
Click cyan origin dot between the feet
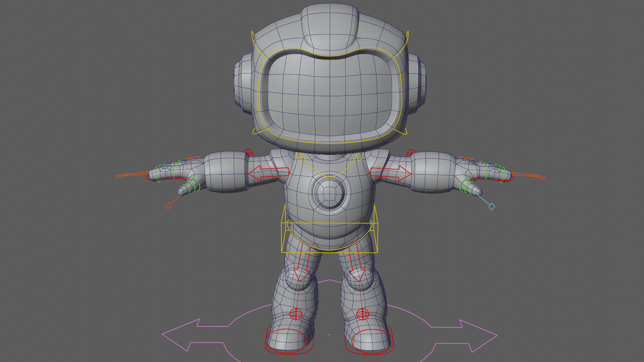pos(329,335)
